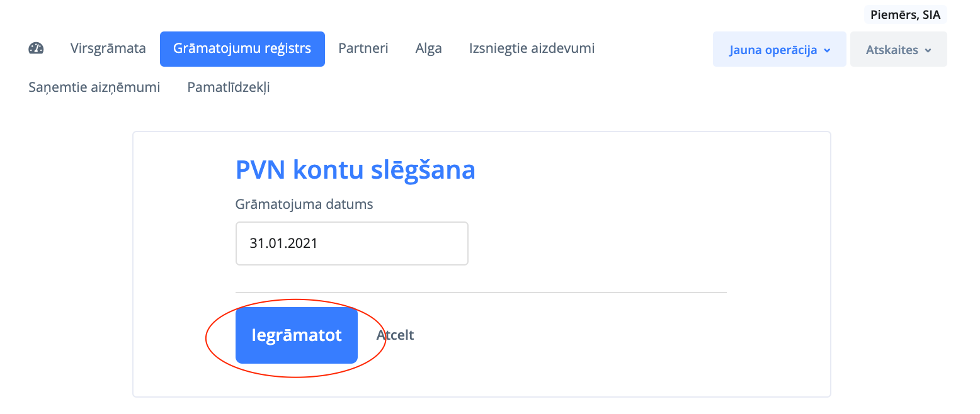
Task: Open the Pamatlīdzekļi section
Action: 229,87
